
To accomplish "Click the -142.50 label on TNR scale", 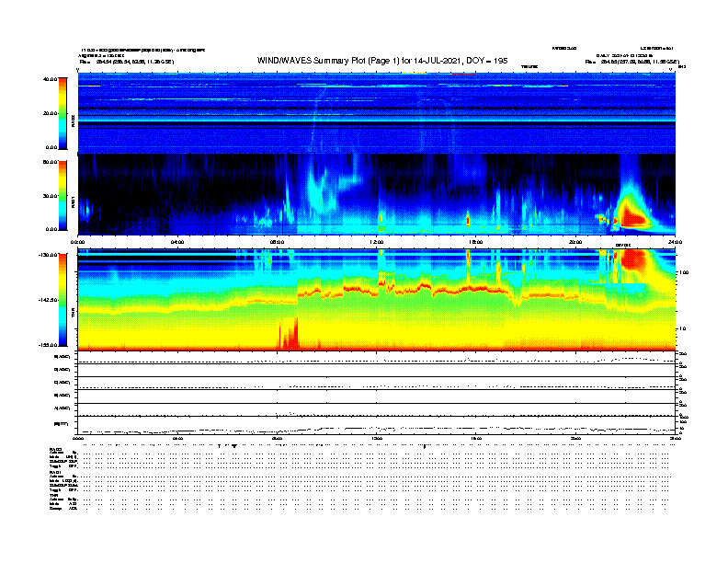I will 48,300.
